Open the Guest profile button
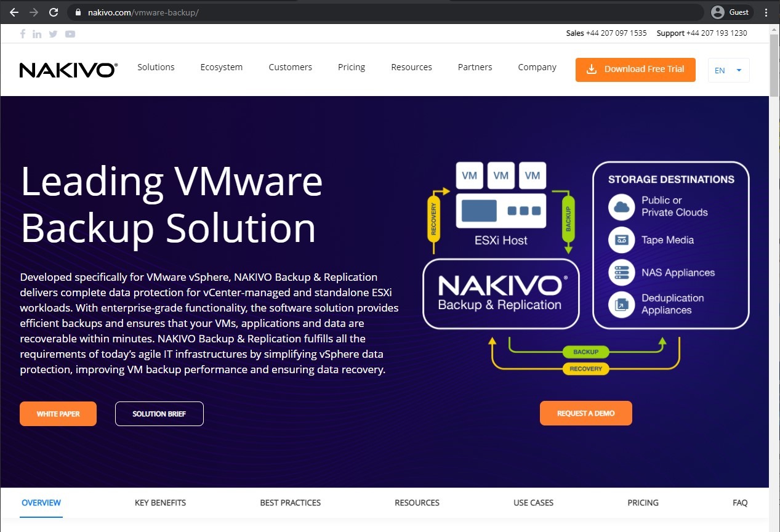The image size is (780, 532). click(x=731, y=12)
